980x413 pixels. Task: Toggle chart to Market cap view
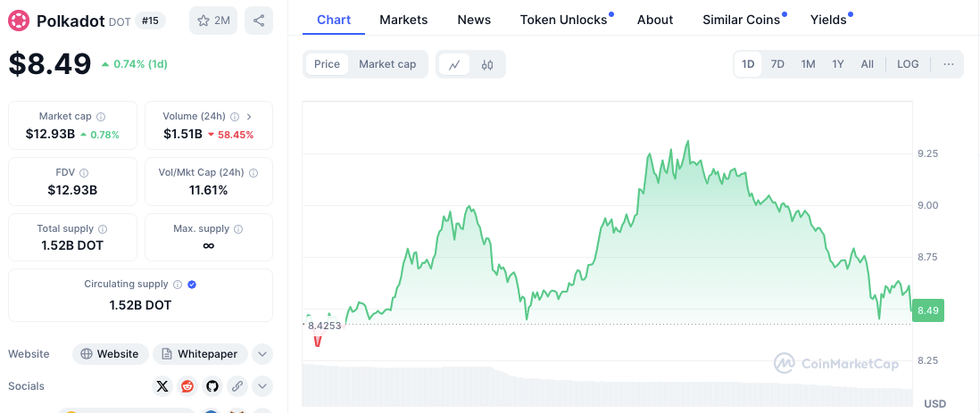coord(387,64)
